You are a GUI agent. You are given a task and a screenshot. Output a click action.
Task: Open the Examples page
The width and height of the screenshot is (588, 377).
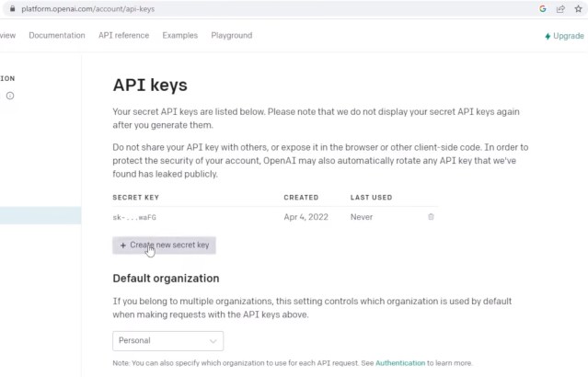point(180,36)
